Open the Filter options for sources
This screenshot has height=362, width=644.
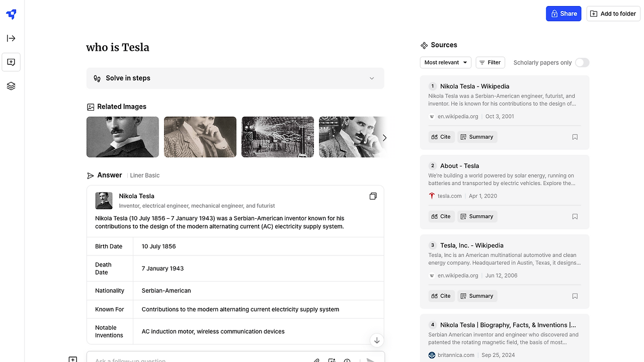(490, 62)
